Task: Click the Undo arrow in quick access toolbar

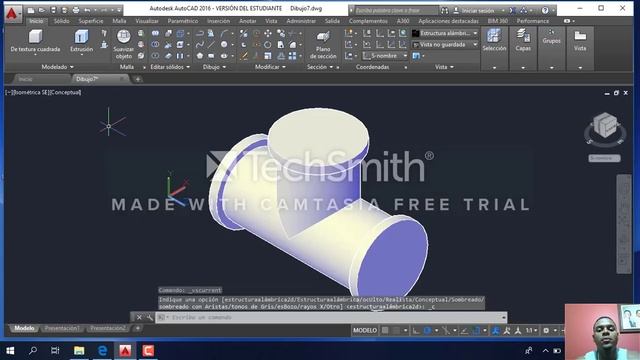Action: [x=87, y=10]
